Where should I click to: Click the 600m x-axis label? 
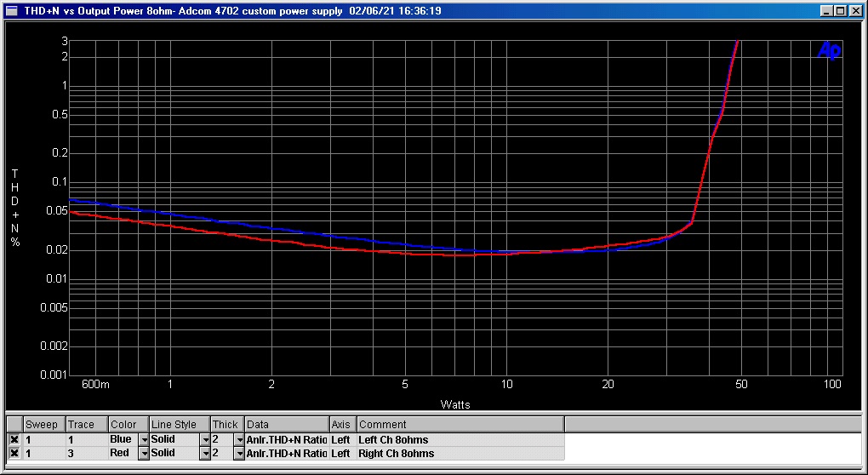[x=95, y=385]
